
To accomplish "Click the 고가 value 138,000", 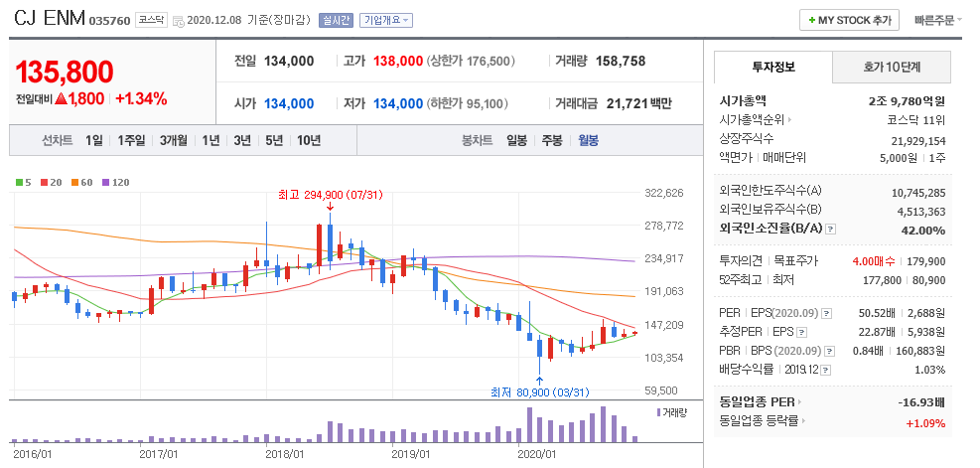I will (398, 62).
